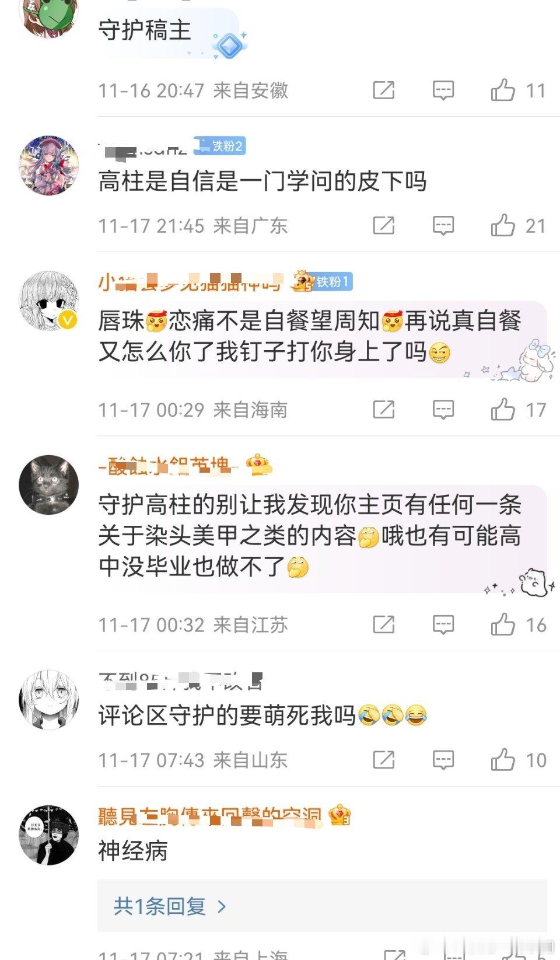
Task: Share the 守护稿主 comment posted from 安徽
Action: 384,90
